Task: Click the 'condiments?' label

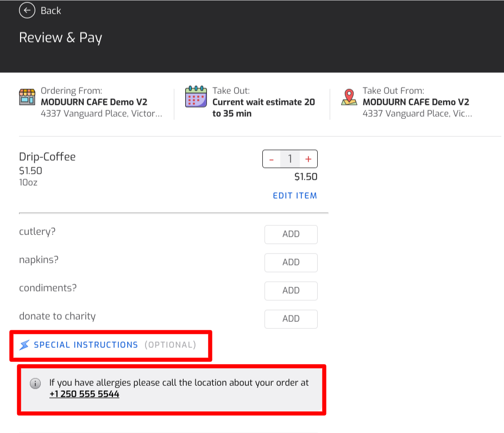Action: (48, 288)
